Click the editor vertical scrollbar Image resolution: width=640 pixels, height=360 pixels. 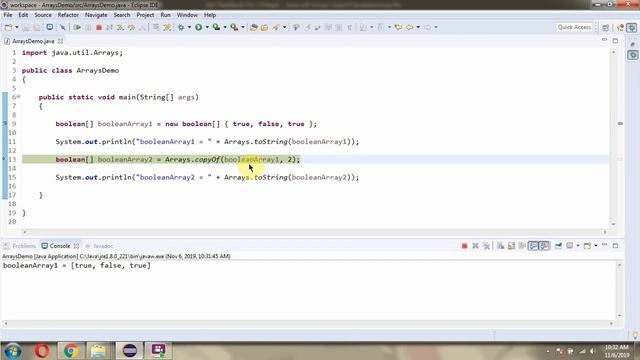pos(613,138)
